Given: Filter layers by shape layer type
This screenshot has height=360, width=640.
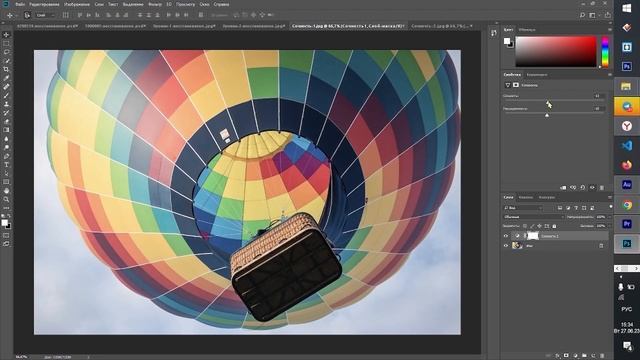Looking at the screenshot, I should (x=584, y=208).
